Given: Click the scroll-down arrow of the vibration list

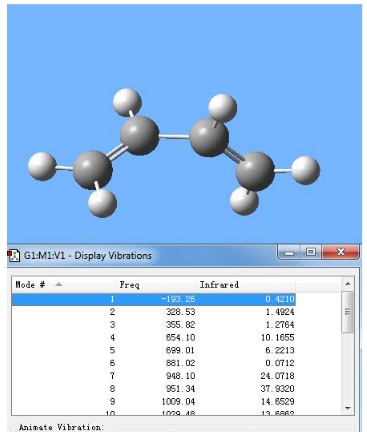Looking at the screenshot, I should point(348,408).
